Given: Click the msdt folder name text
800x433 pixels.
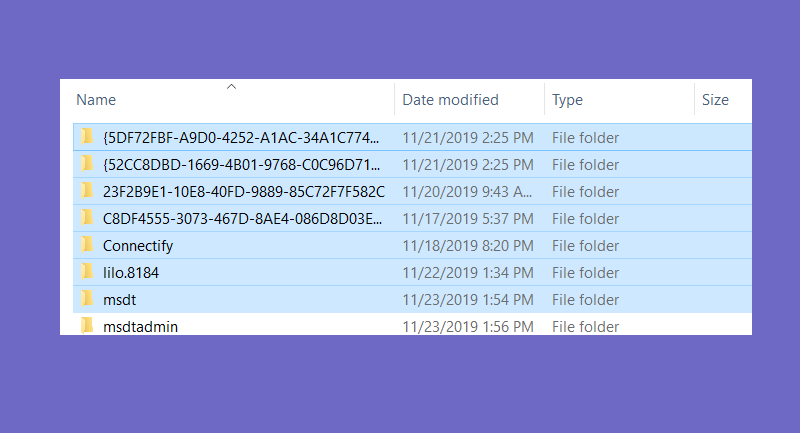Looking at the screenshot, I should coord(119,300).
